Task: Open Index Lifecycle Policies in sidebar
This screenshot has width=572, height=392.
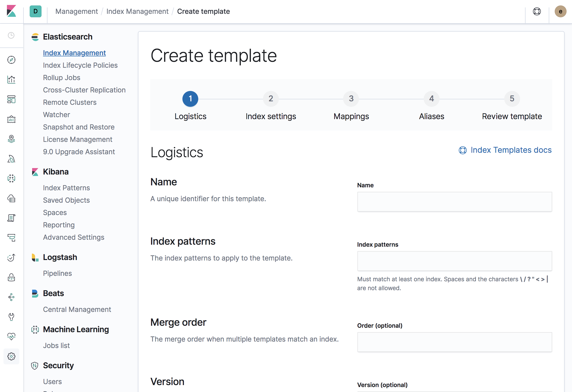Action: pos(80,65)
